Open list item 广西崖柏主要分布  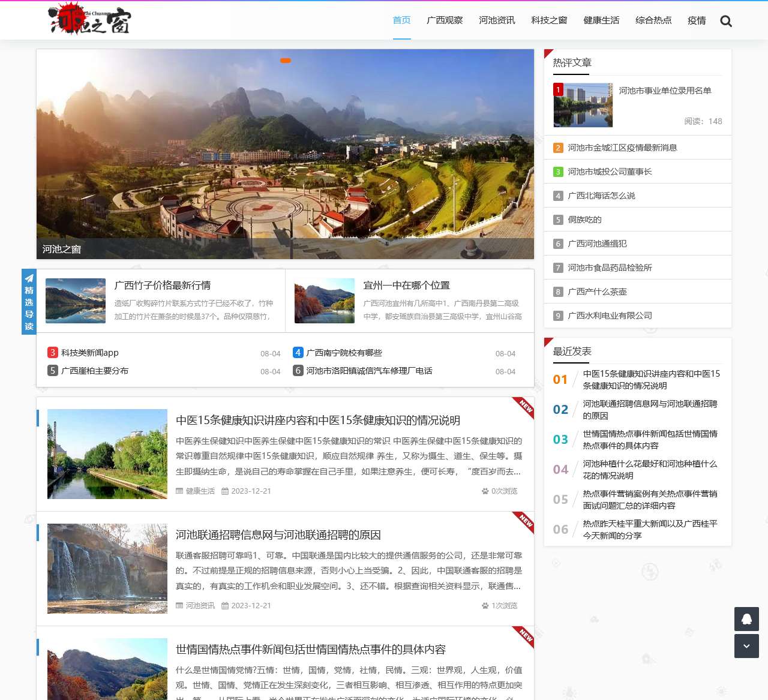95,371
